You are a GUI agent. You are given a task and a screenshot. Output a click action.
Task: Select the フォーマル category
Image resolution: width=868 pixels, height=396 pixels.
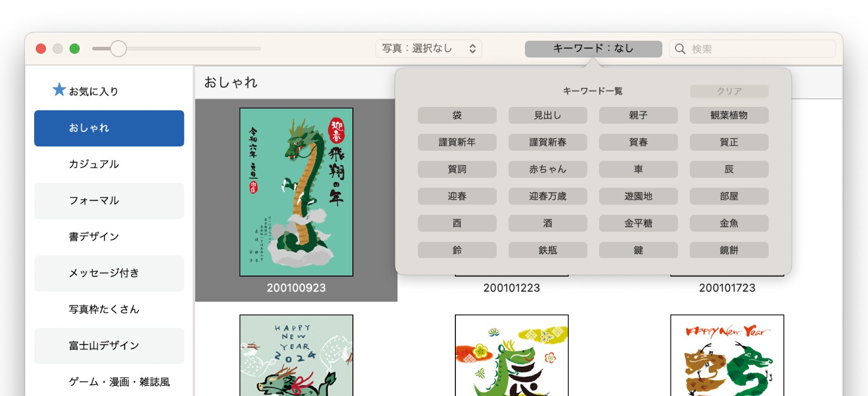click(109, 201)
